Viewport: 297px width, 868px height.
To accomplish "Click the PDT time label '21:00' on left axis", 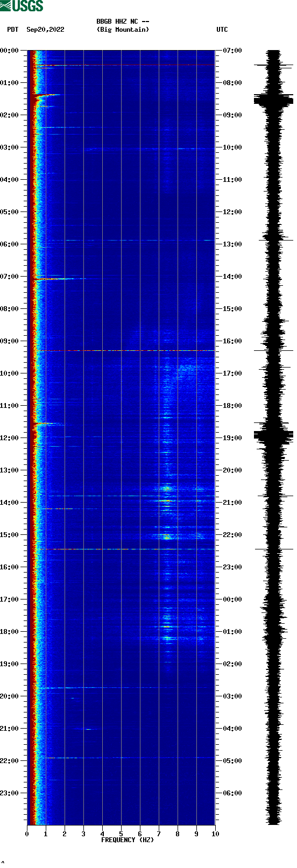I will (x=10, y=729).
